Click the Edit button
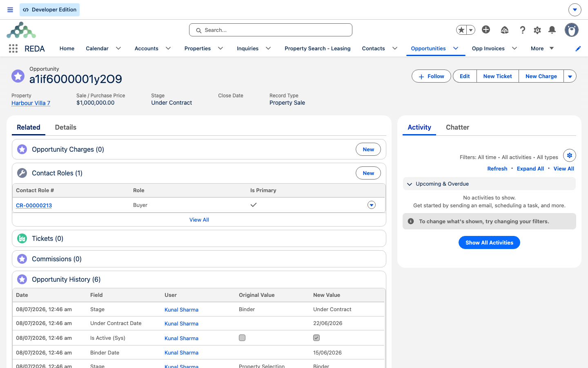Image resolution: width=588 pixels, height=368 pixels. [x=465, y=76]
